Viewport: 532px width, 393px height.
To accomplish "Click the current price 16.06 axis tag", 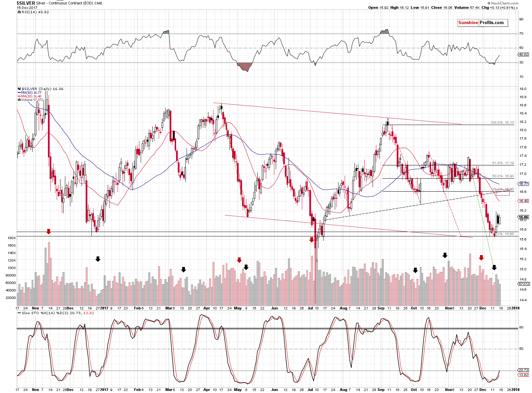I will click(x=524, y=217).
